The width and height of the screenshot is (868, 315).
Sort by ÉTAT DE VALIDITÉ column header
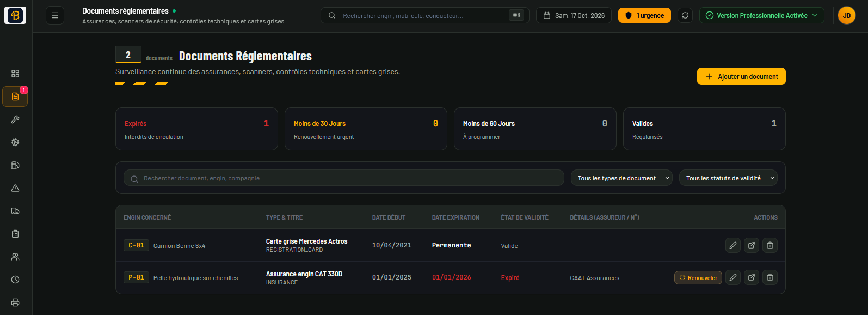click(525, 217)
